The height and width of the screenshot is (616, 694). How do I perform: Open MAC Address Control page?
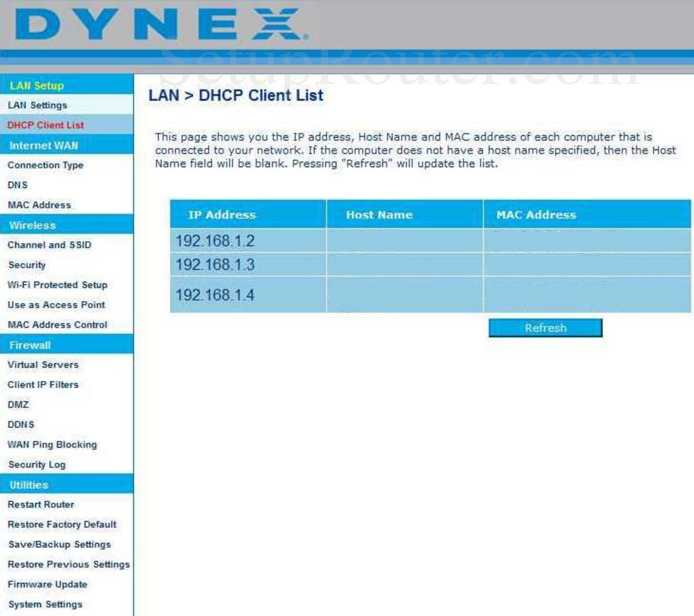coord(57,324)
